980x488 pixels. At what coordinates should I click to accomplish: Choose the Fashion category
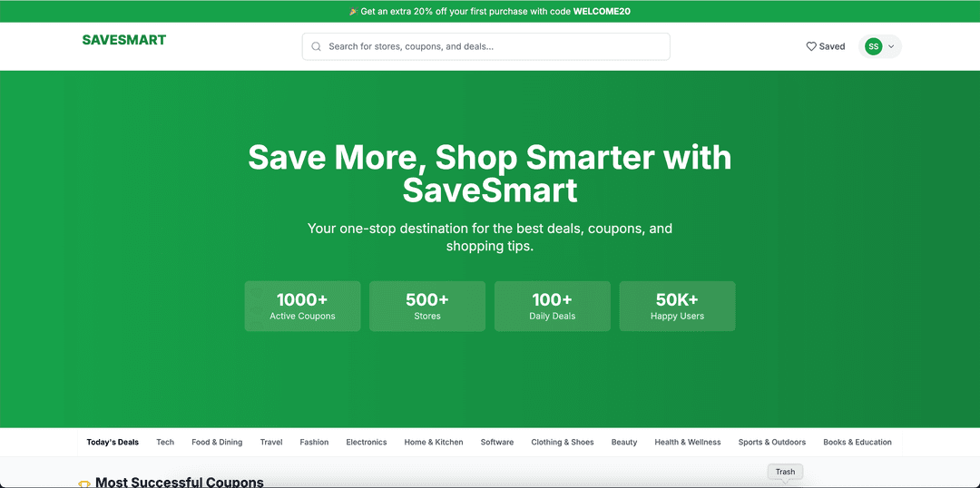coord(314,442)
